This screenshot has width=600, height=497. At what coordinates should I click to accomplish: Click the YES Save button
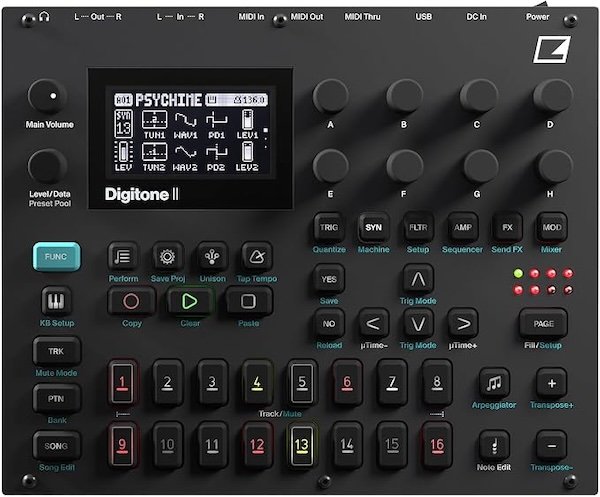329,279
